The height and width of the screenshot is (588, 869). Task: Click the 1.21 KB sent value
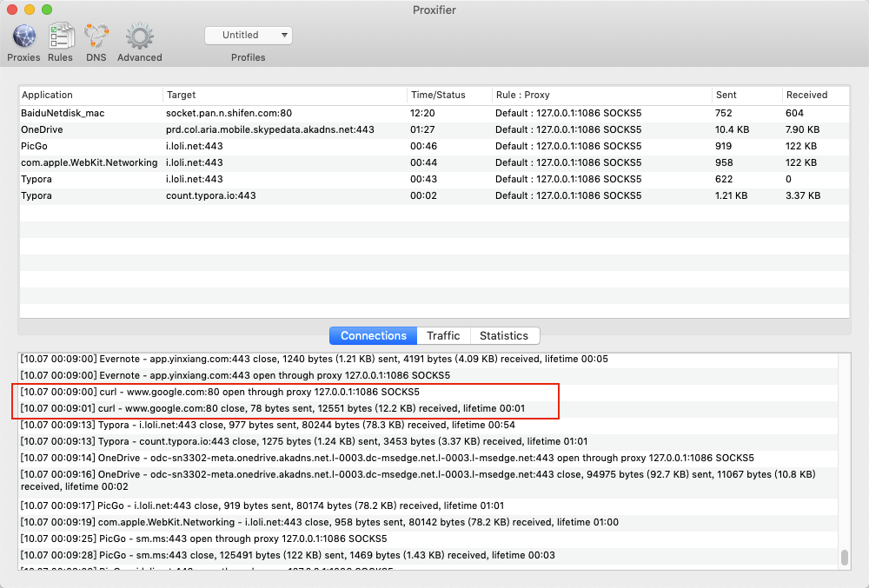731,195
